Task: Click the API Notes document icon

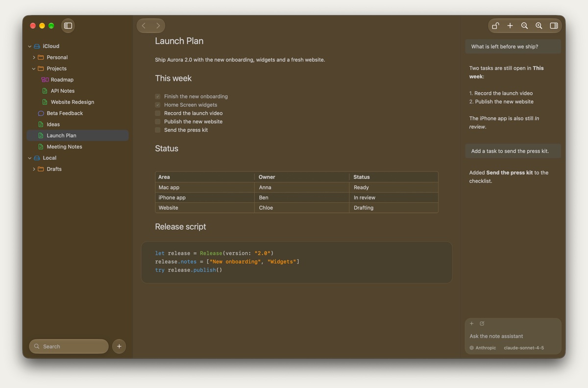Action: click(45, 91)
